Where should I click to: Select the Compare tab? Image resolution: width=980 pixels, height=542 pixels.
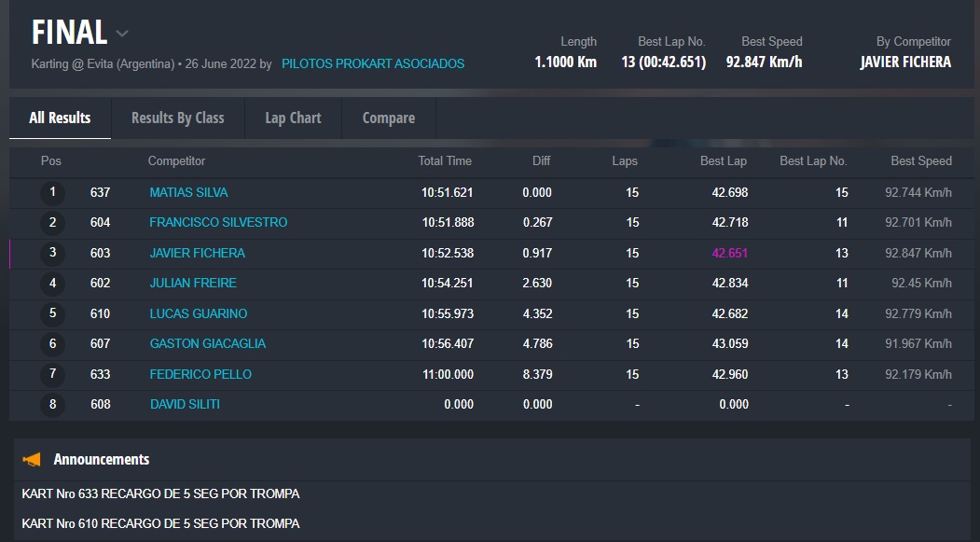[388, 118]
